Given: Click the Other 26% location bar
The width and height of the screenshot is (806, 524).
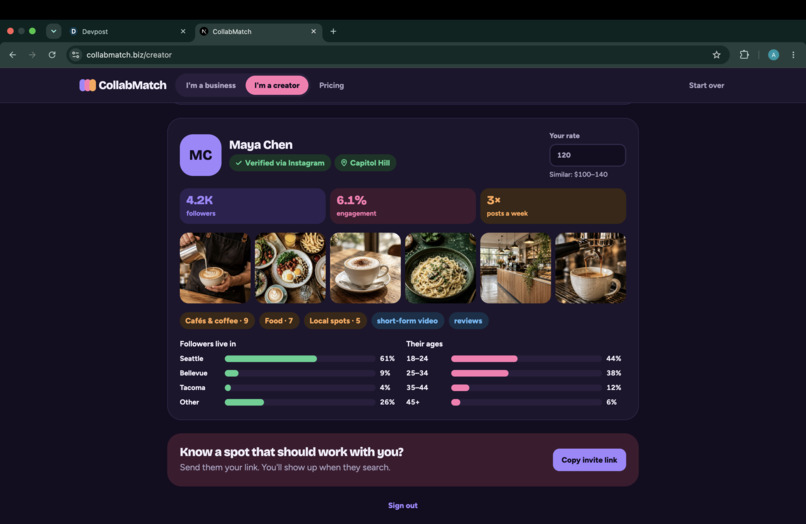Looking at the screenshot, I should [x=300, y=402].
